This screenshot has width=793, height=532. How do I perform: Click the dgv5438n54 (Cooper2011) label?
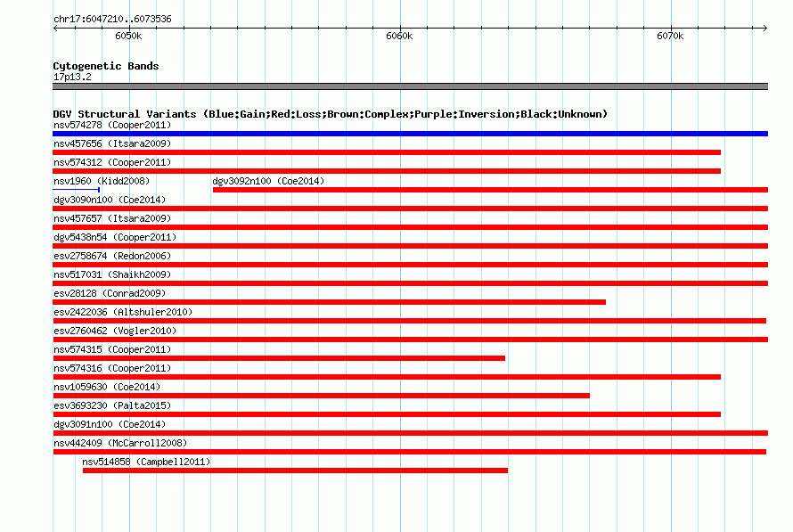pos(115,237)
